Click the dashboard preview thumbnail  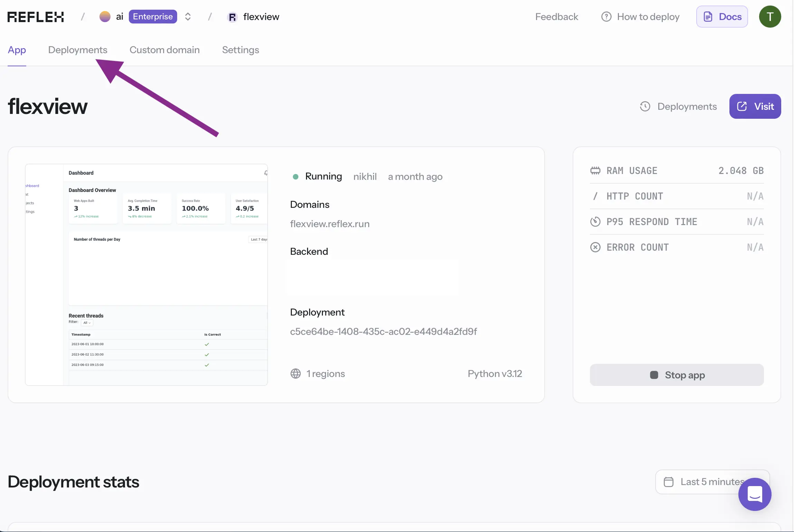tap(146, 274)
